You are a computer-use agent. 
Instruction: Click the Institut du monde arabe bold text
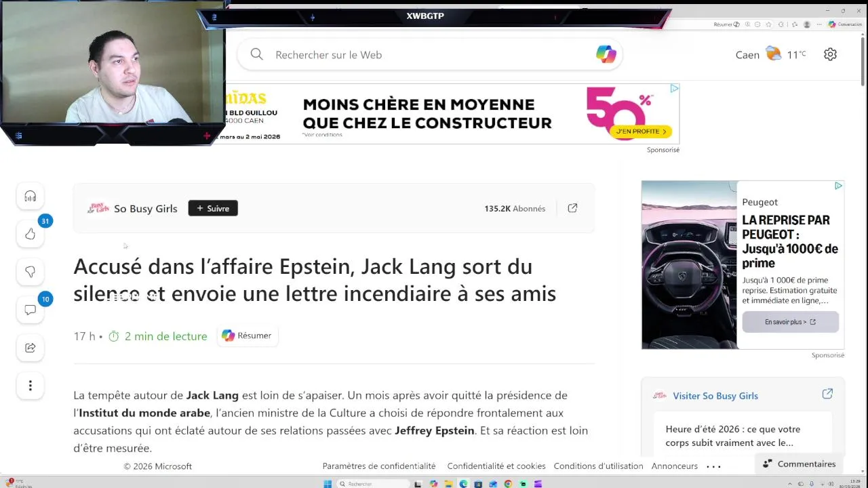(145, 413)
